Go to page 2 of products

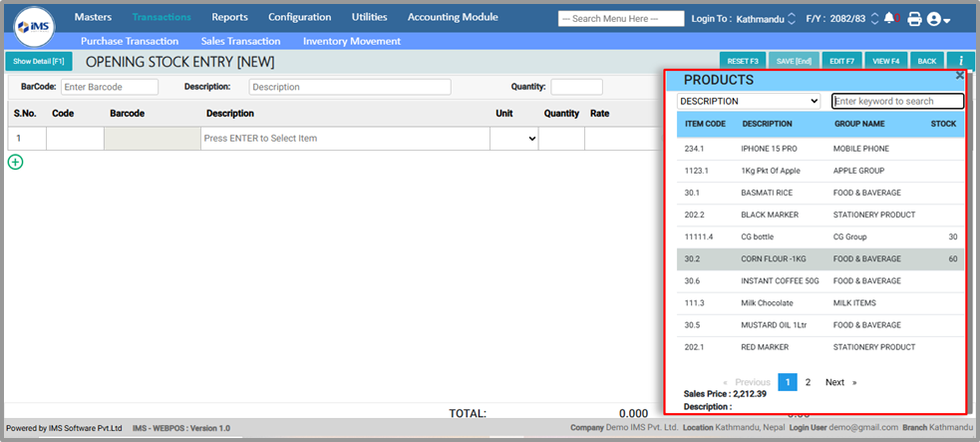click(808, 382)
